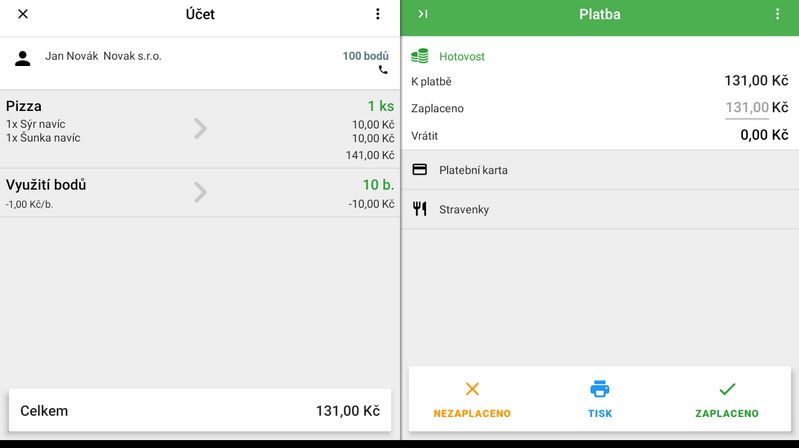The width and height of the screenshot is (799, 448).
Task: Close the Účet panel with X icon
Action: pos(23,14)
